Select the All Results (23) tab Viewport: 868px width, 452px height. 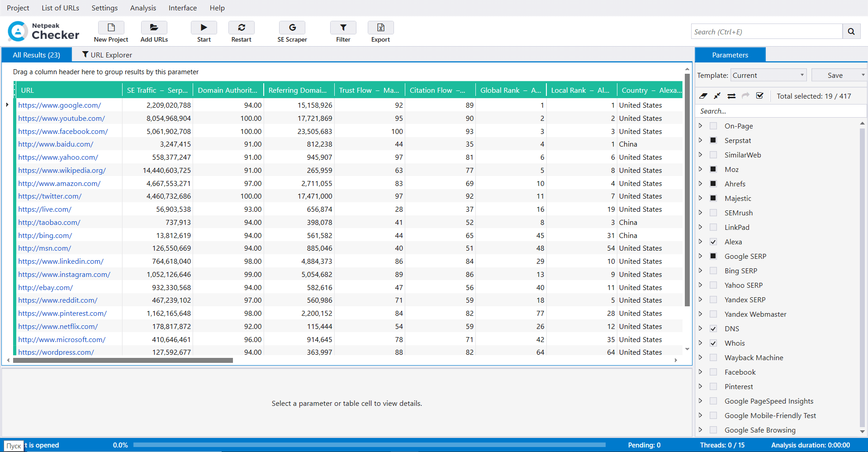click(x=37, y=55)
